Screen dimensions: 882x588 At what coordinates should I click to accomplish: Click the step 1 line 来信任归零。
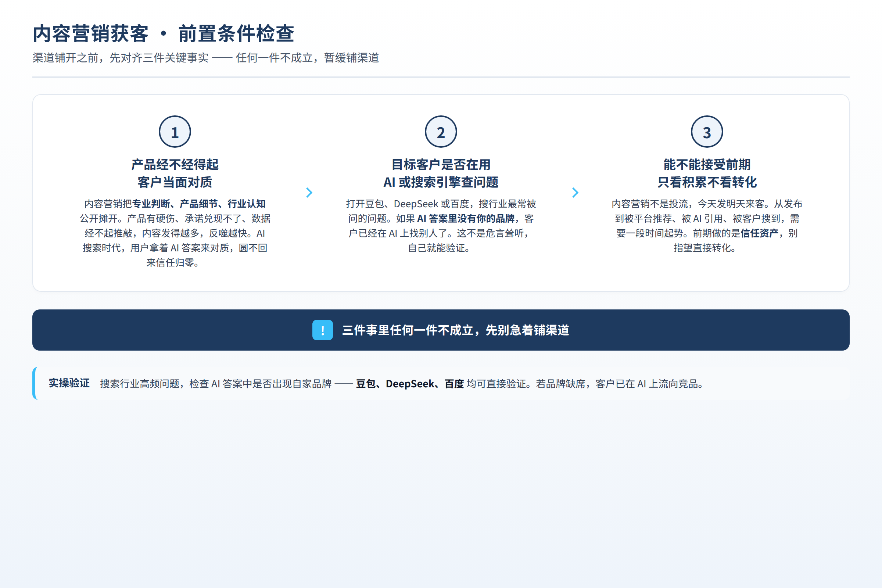[x=173, y=262]
